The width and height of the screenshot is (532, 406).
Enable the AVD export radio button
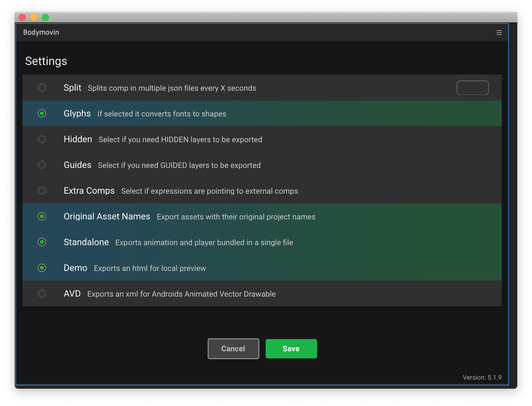point(42,293)
